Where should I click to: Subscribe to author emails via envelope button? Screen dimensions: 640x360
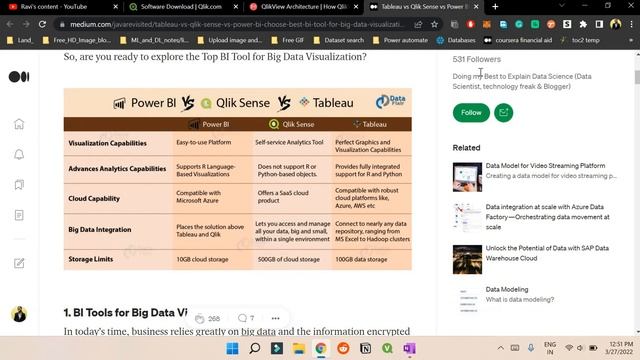pyautogui.click(x=503, y=113)
